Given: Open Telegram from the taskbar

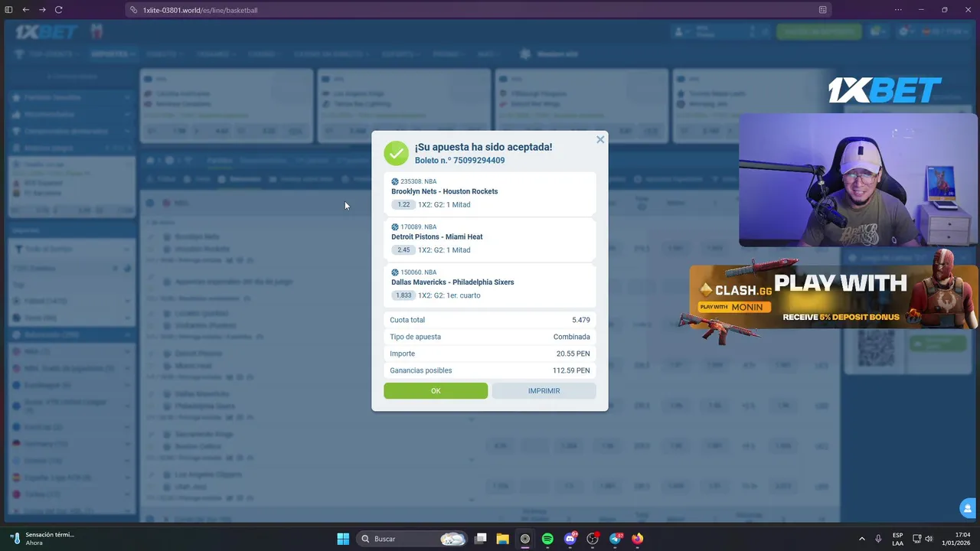Looking at the screenshot, I should click(616, 539).
